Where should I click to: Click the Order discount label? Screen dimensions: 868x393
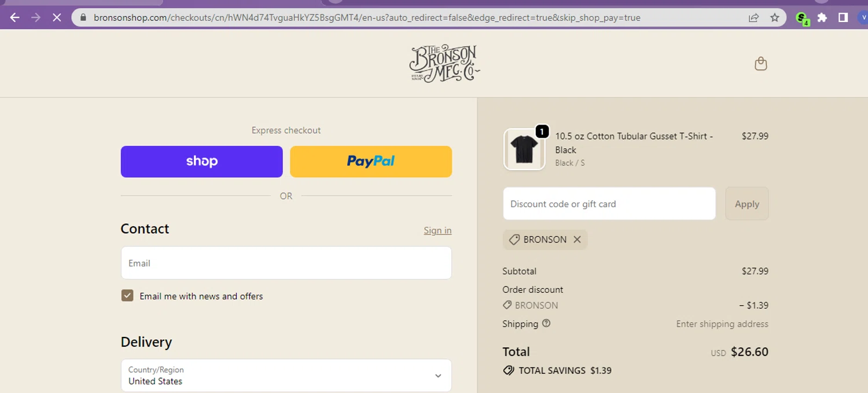(x=533, y=289)
